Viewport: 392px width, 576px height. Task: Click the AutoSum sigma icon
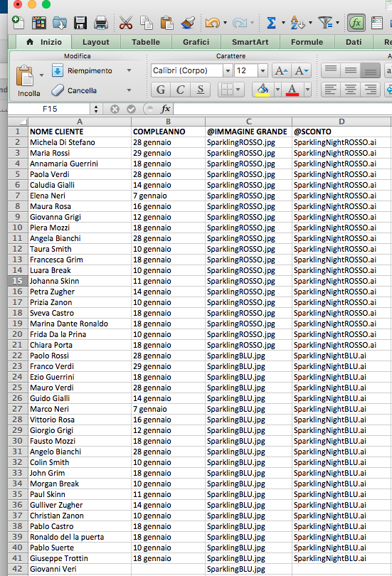(271, 23)
